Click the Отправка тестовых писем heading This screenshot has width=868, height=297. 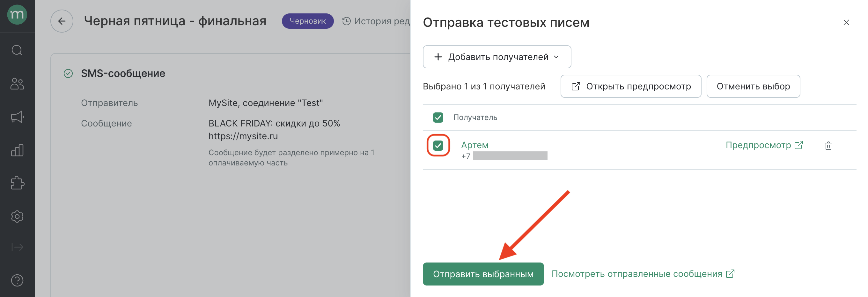click(506, 22)
